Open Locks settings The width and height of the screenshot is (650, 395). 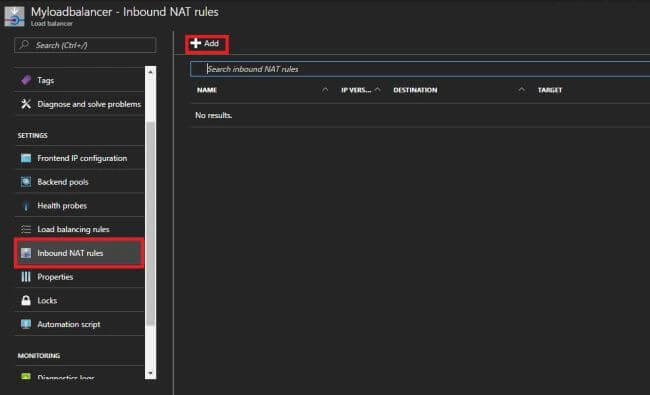80,300
